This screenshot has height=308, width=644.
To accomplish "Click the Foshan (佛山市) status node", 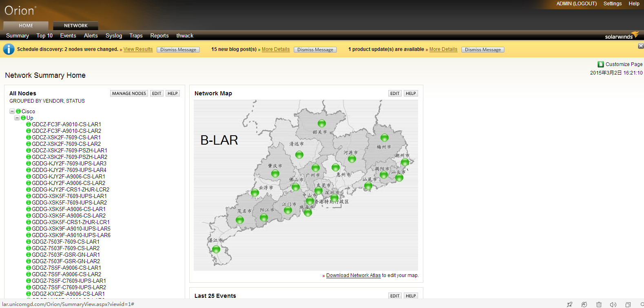I will pos(296,187).
